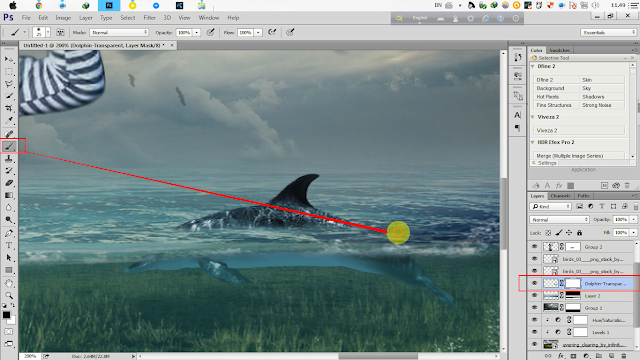Click the Background button in Dfine 2
The width and height of the screenshot is (640, 360).
556,88
